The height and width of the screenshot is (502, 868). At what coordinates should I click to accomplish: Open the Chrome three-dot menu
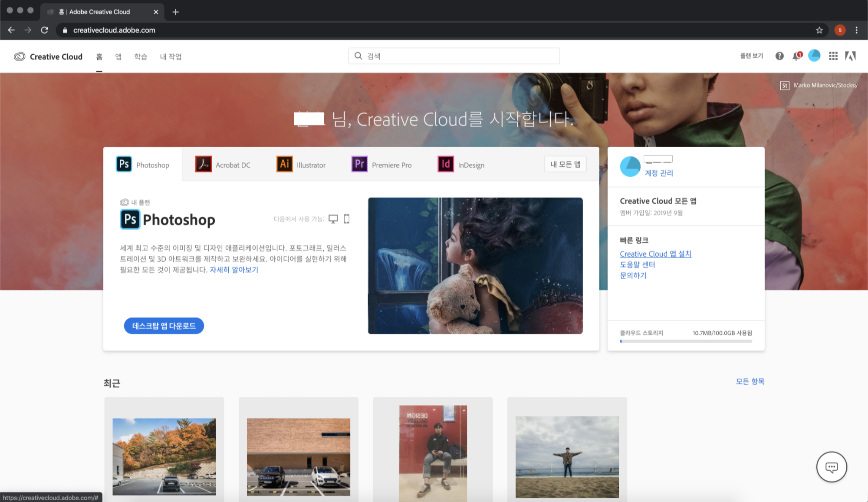[x=856, y=30]
